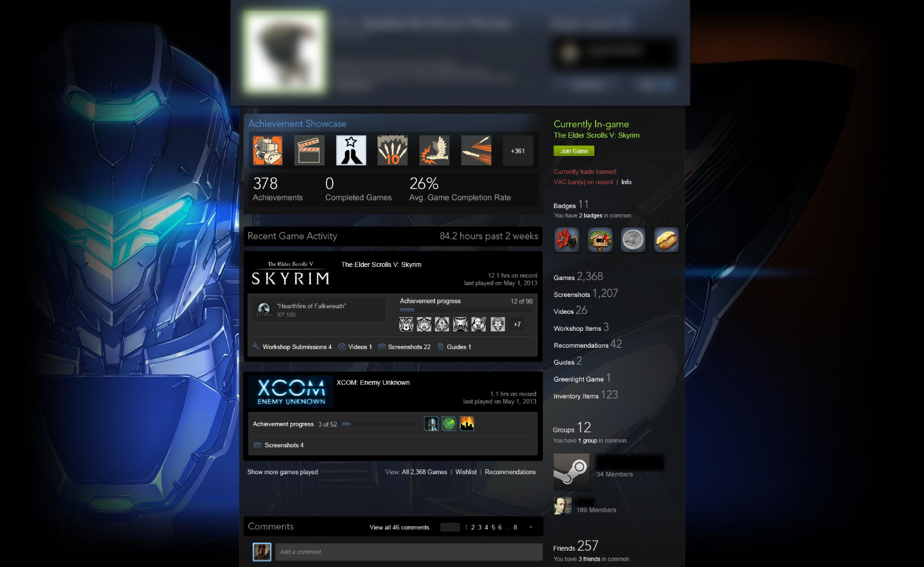The height and width of the screenshot is (567, 924).
Task: Open Games 2,368 in sidebar
Action: (x=578, y=276)
